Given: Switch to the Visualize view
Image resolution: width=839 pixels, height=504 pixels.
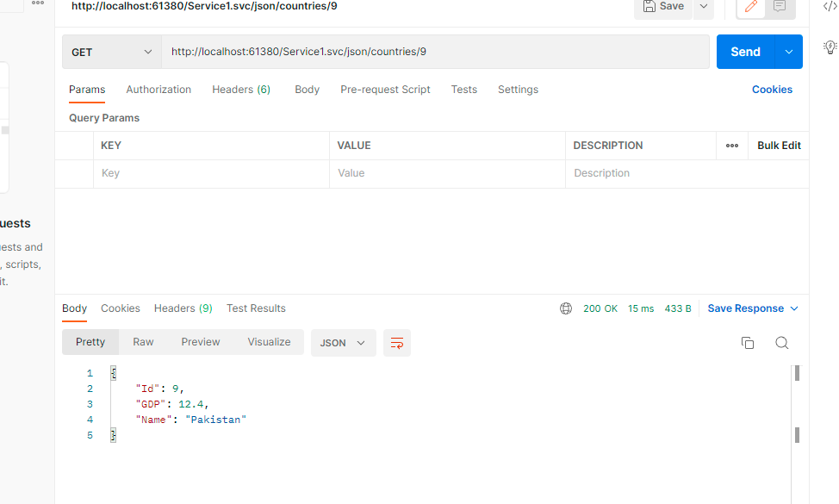Looking at the screenshot, I should [x=269, y=342].
